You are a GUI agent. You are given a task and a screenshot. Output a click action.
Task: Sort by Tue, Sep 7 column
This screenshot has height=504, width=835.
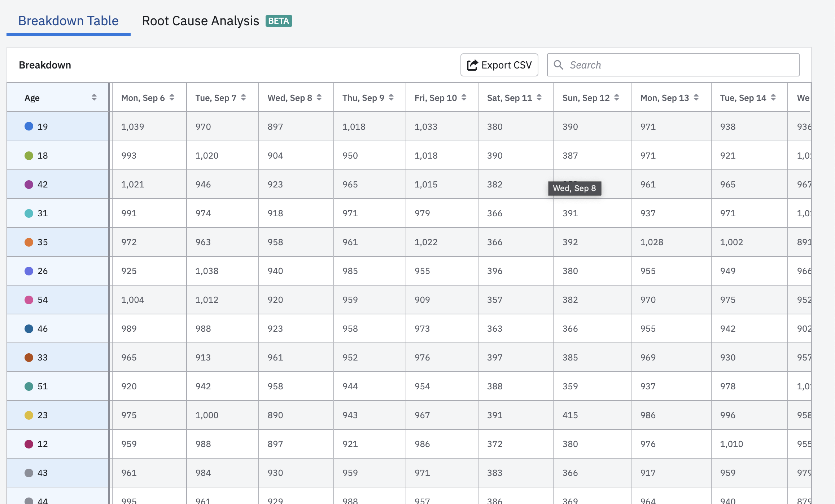[244, 97]
